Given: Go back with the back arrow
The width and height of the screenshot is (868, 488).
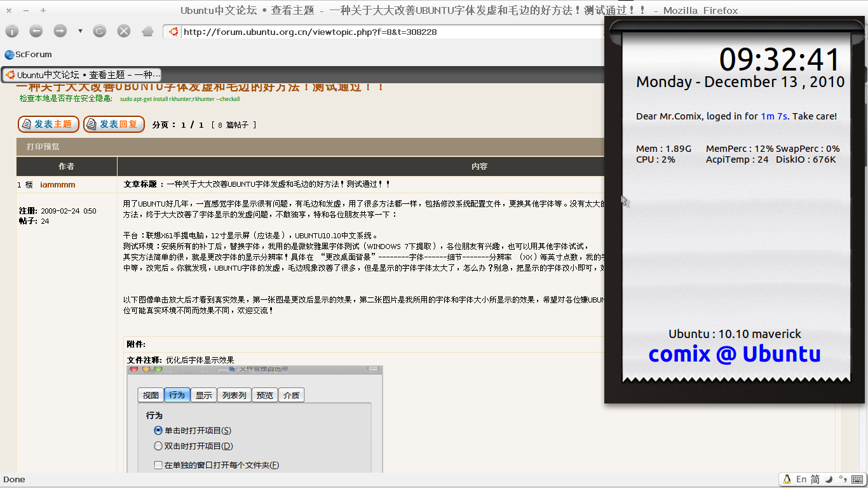Looking at the screenshot, I should click(36, 30).
